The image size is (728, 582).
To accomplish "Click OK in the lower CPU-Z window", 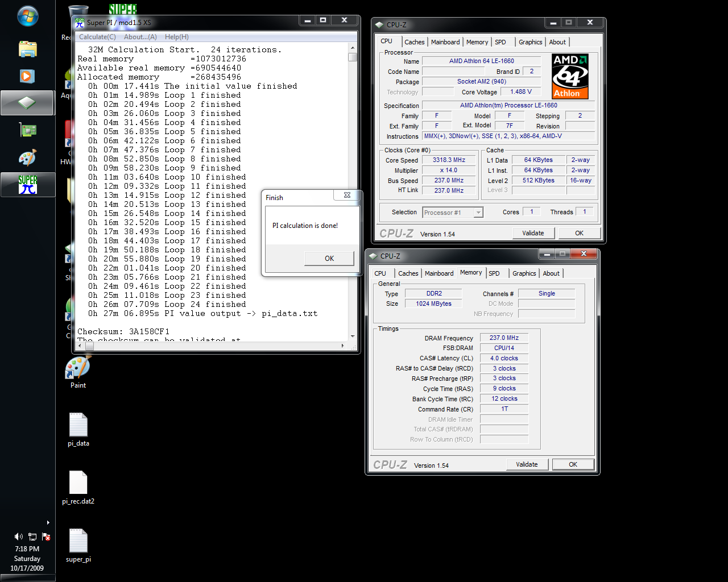I will pyautogui.click(x=573, y=464).
